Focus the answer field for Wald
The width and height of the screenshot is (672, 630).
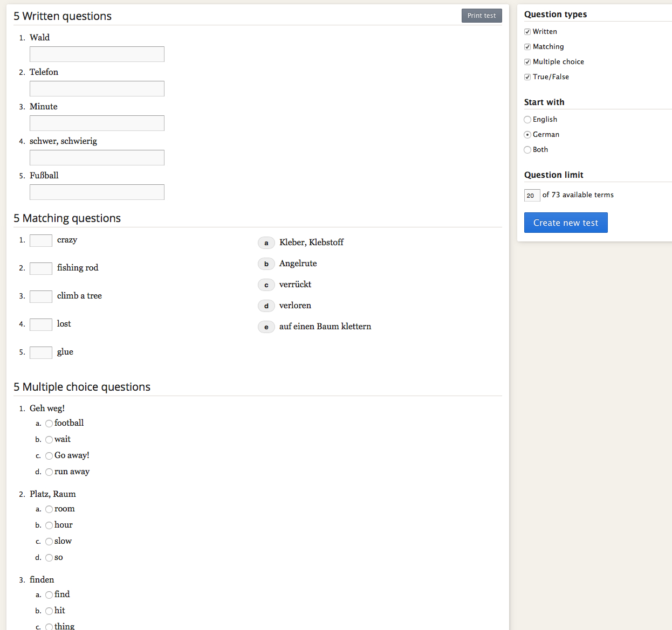(97, 54)
